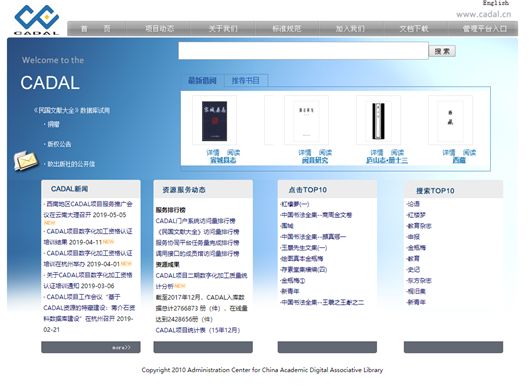This screenshot has width=529, height=386.
Task: Open 围城 in 点击TOP10
Action: pyautogui.click(x=287, y=226)
